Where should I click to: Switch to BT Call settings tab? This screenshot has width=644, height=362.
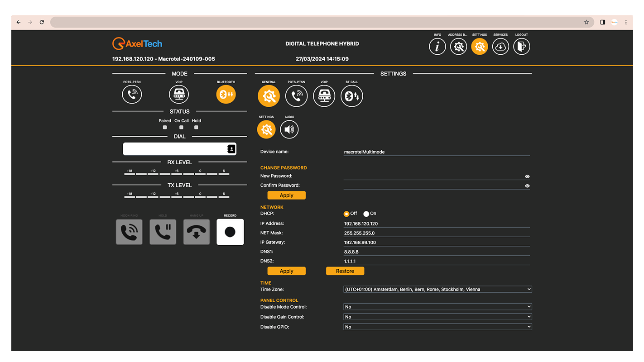(351, 96)
